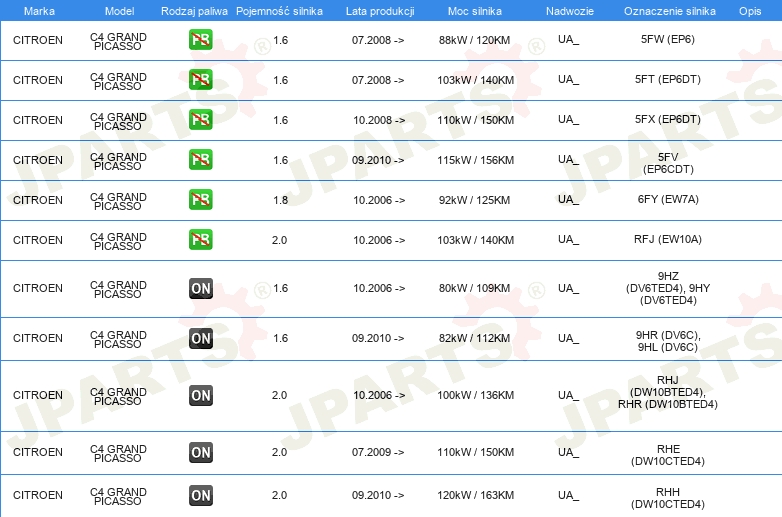This screenshot has height=517, width=782.
Task: Click the Moc silnika column header
Action: point(475,11)
